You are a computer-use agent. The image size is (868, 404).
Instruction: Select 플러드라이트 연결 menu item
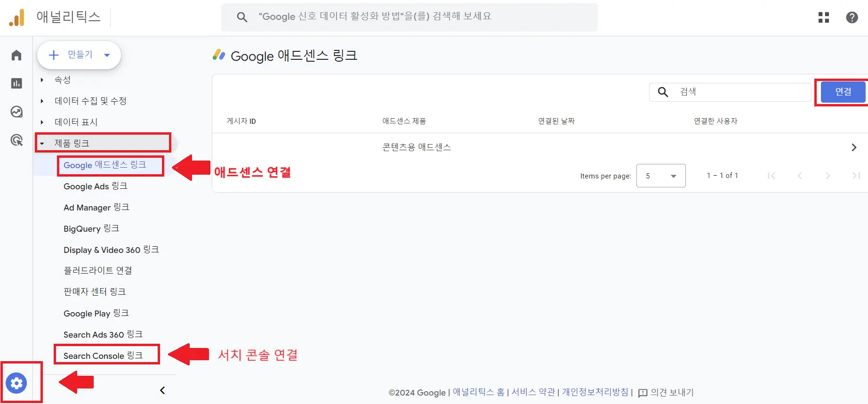[98, 271]
